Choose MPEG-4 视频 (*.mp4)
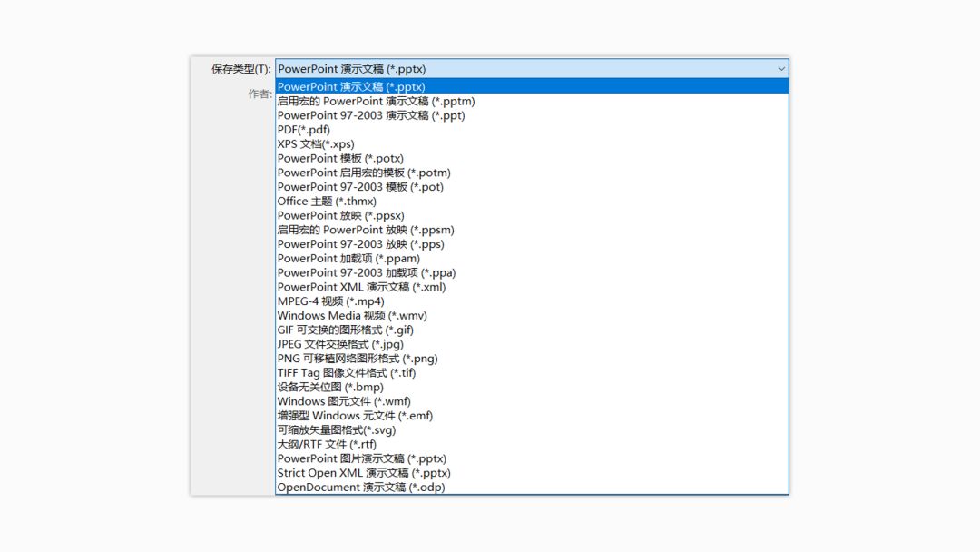980x552 pixels. pyautogui.click(x=532, y=302)
